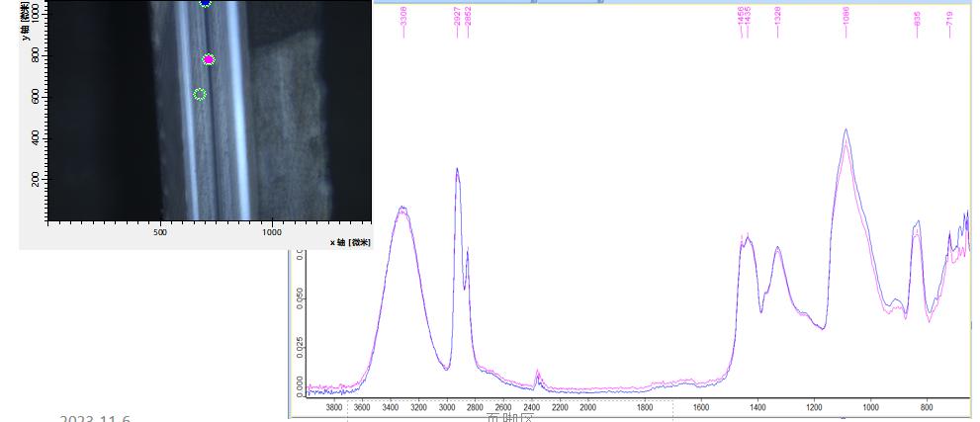Click the 2023.11.6 date text

[x=95, y=418]
